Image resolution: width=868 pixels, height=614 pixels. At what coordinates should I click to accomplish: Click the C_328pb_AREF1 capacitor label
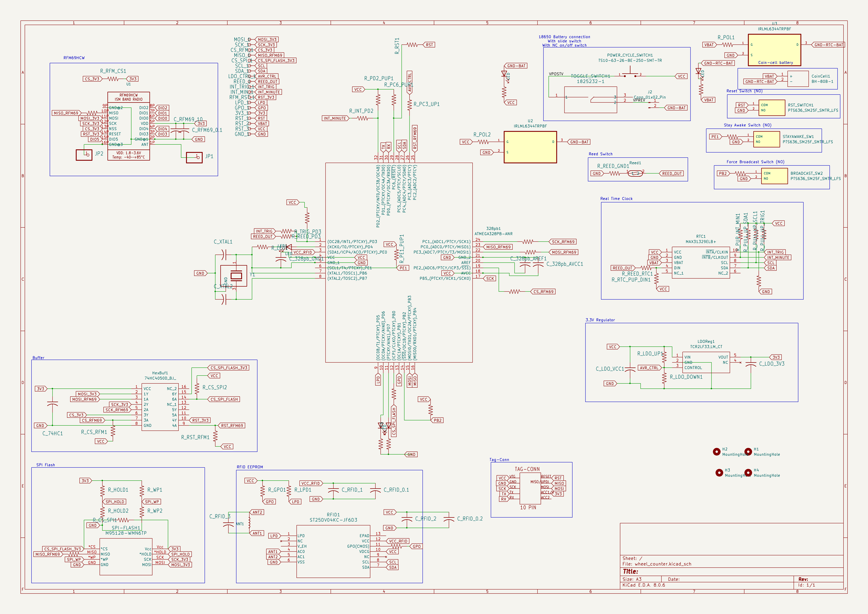point(528,259)
